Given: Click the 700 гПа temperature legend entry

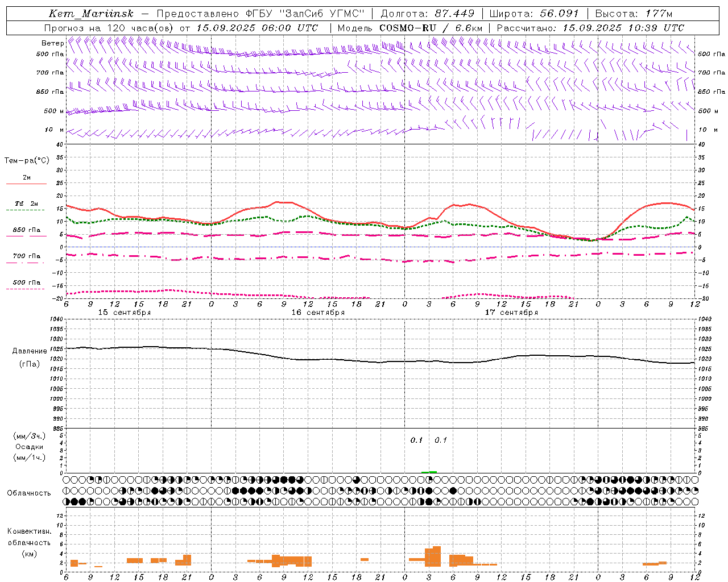Looking at the screenshot, I should pyautogui.click(x=27, y=256).
